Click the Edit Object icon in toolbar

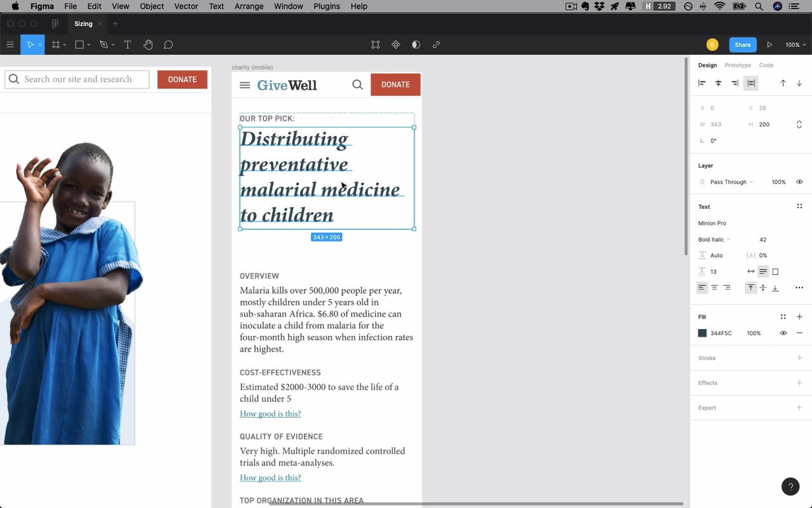point(376,44)
